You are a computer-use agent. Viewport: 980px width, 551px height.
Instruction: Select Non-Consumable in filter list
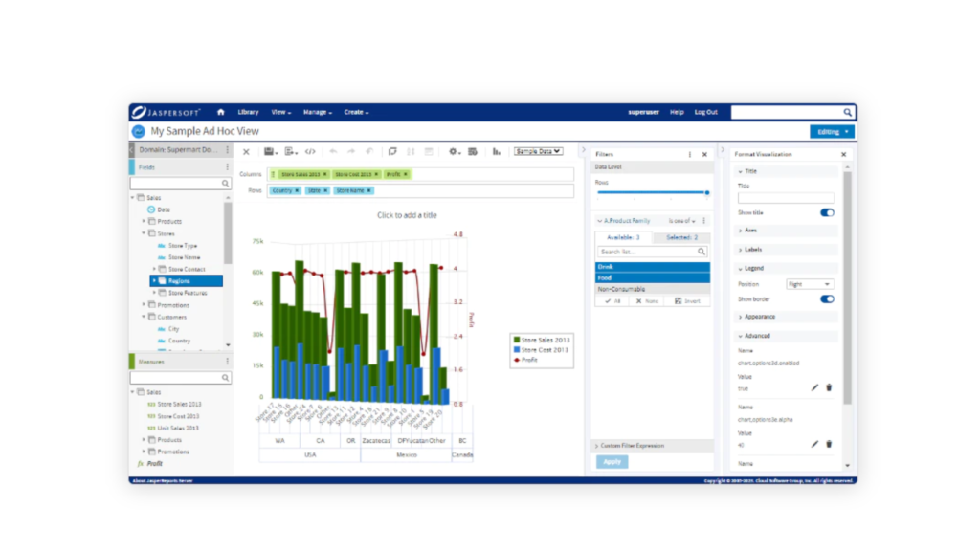[653, 289]
